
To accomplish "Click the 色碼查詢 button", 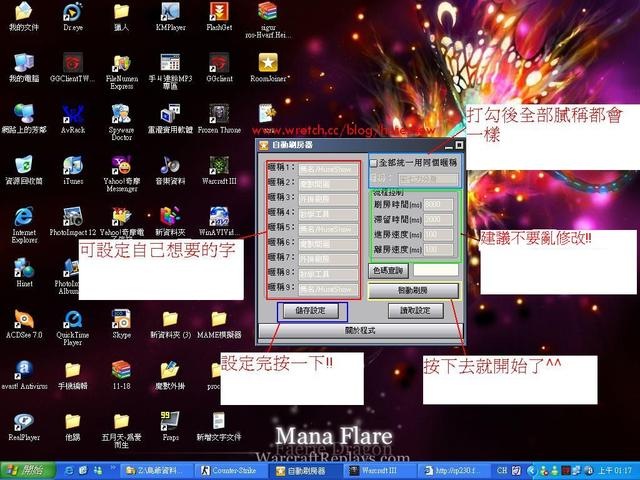I will click(x=388, y=270).
